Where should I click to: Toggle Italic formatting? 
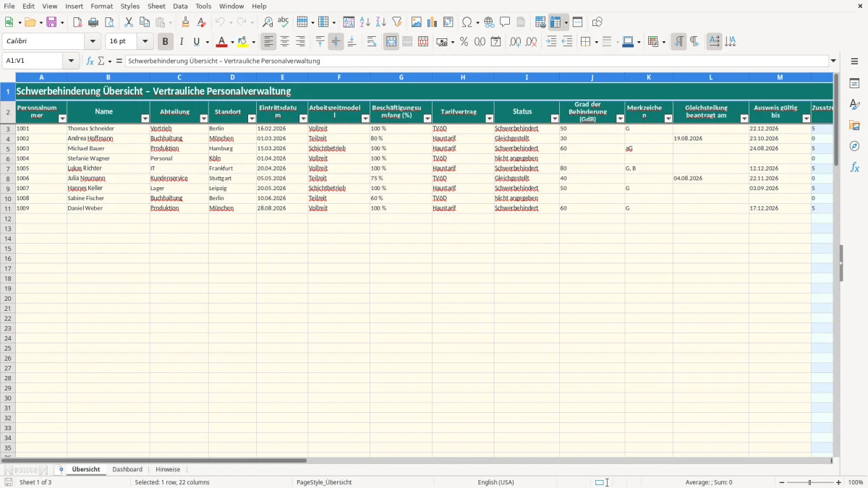pos(182,42)
